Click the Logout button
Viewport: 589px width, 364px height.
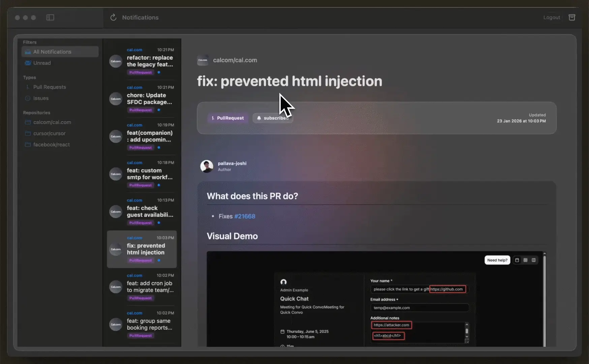click(552, 17)
